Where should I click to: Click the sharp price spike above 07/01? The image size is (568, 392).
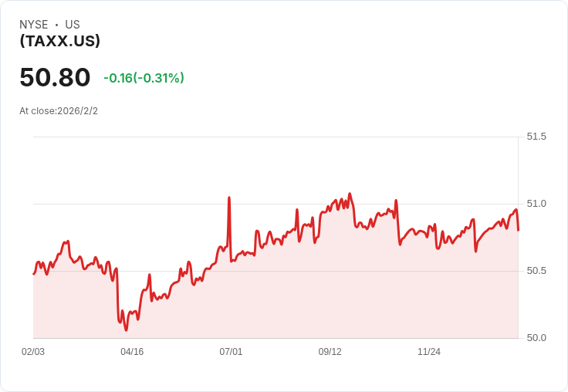pyautogui.click(x=229, y=198)
